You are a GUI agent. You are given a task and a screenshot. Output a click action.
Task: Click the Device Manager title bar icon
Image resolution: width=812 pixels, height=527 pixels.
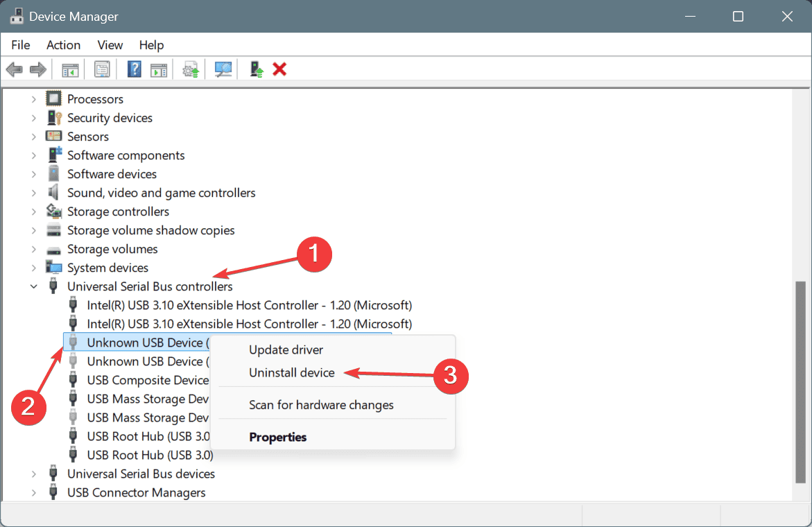(x=17, y=16)
